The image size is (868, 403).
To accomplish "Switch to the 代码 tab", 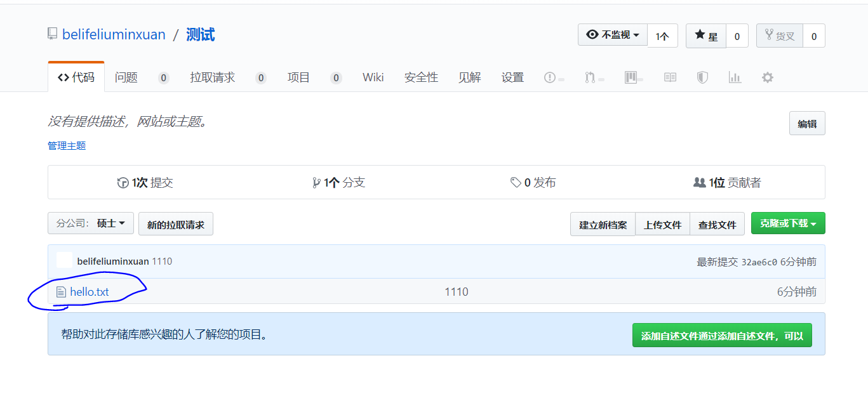I will pos(76,77).
